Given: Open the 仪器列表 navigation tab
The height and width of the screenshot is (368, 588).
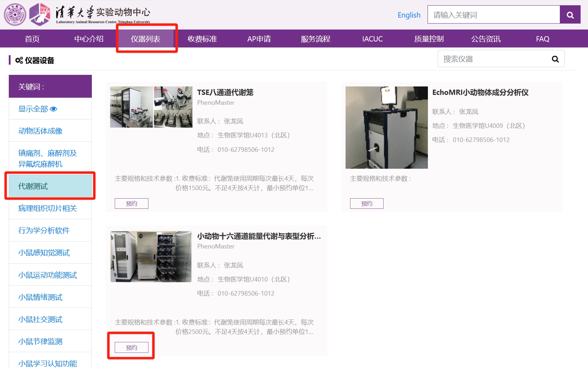Looking at the screenshot, I should pos(146,39).
